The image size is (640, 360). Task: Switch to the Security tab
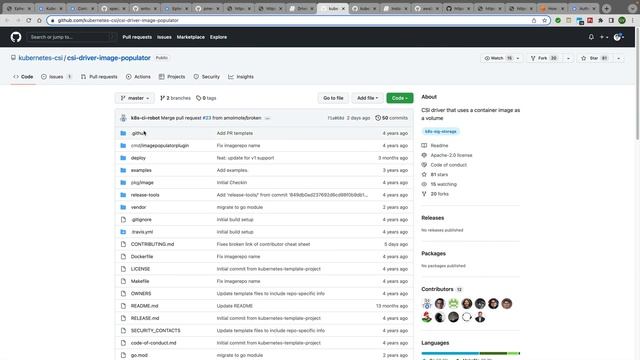pyautogui.click(x=207, y=77)
